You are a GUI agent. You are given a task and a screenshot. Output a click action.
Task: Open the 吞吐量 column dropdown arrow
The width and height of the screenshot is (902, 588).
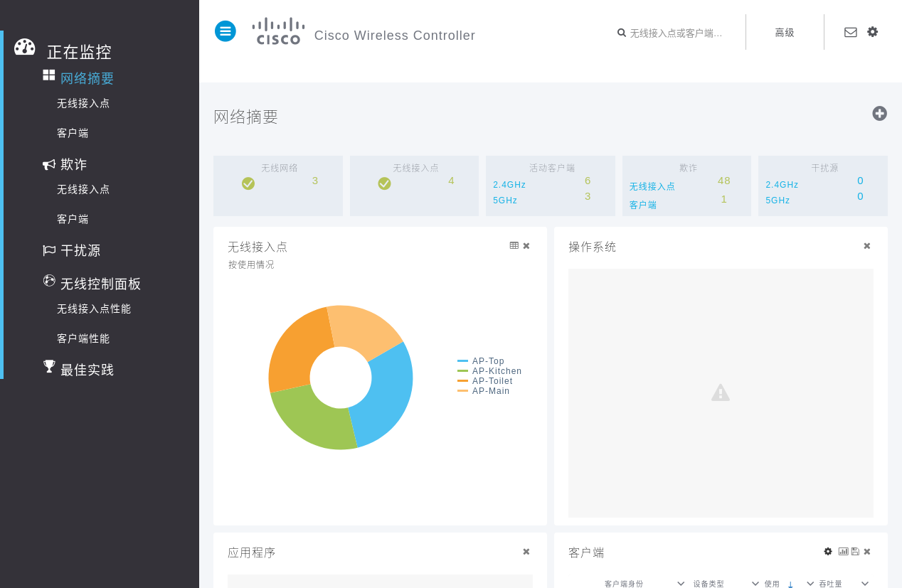point(865,583)
